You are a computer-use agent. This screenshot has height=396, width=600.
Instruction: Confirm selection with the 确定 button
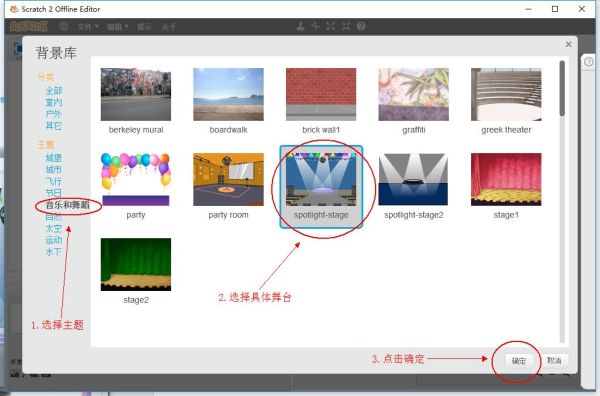coord(519,361)
